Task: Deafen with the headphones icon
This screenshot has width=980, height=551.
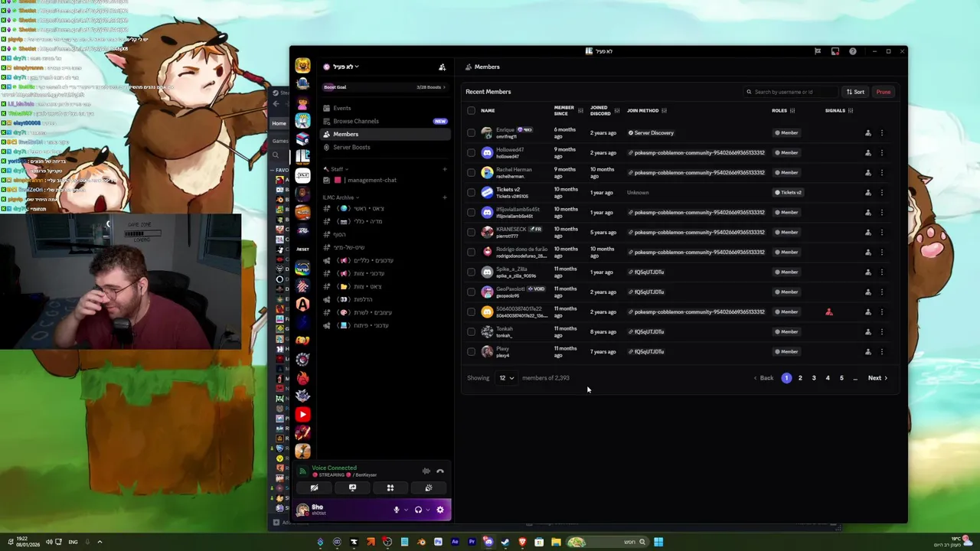Action: click(418, 510)
